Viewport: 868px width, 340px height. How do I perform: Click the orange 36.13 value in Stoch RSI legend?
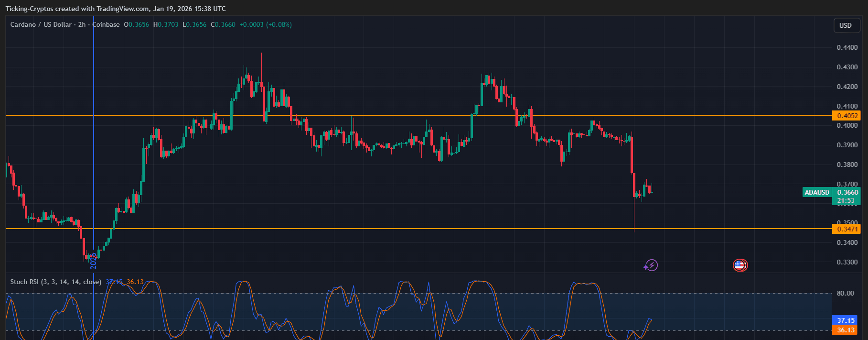135,282
